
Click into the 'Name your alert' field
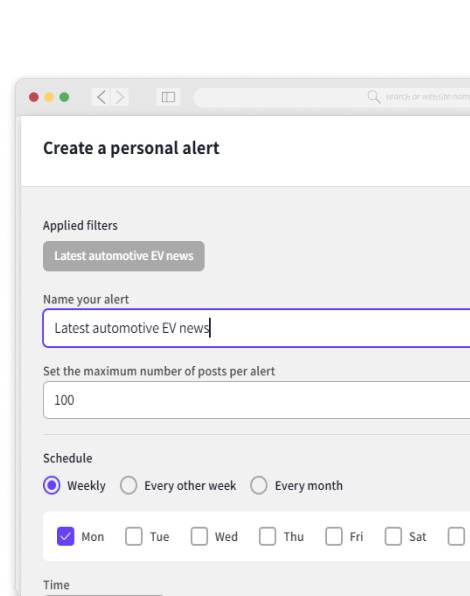tap(256, 328)
